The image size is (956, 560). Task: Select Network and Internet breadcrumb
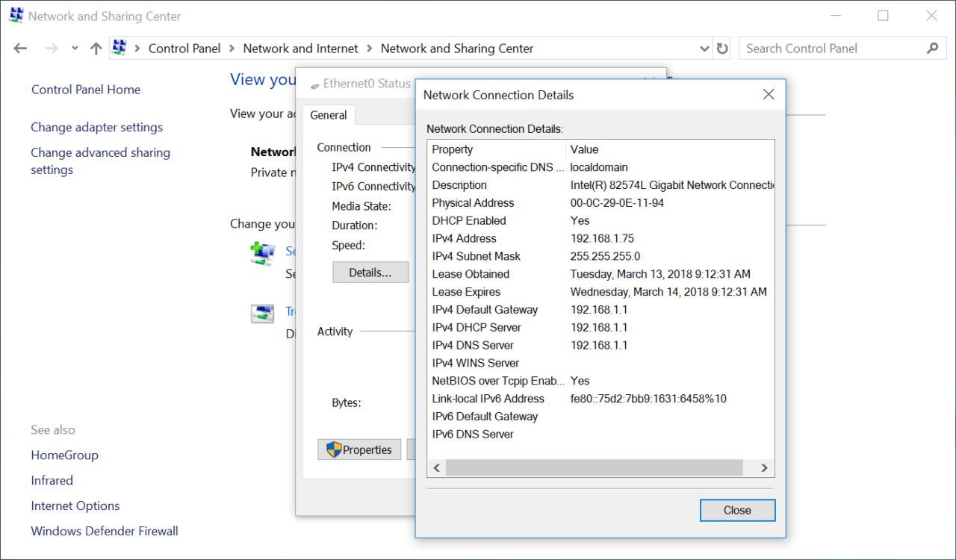300,49
